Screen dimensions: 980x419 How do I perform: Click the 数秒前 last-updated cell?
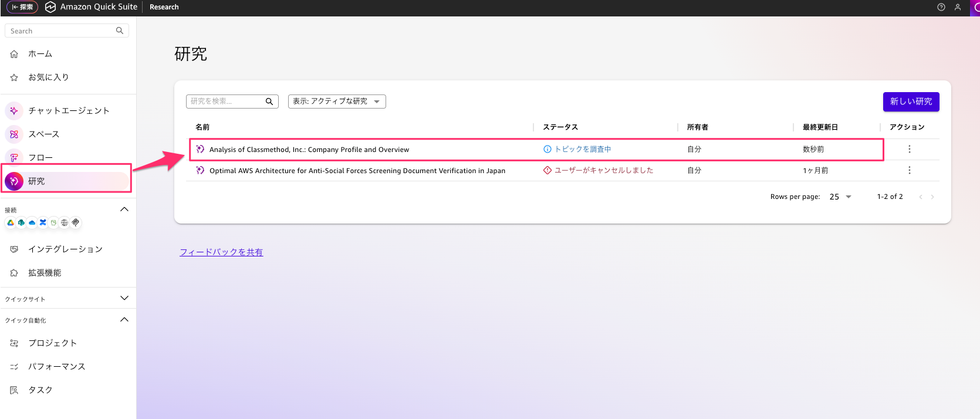(813, 150)
